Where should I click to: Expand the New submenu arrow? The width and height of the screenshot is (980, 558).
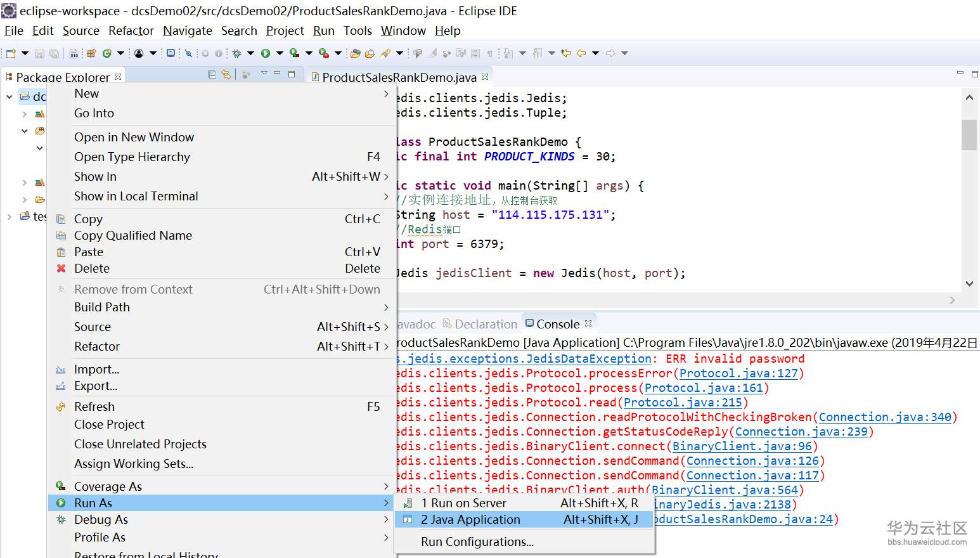click(x=386, y=94)
